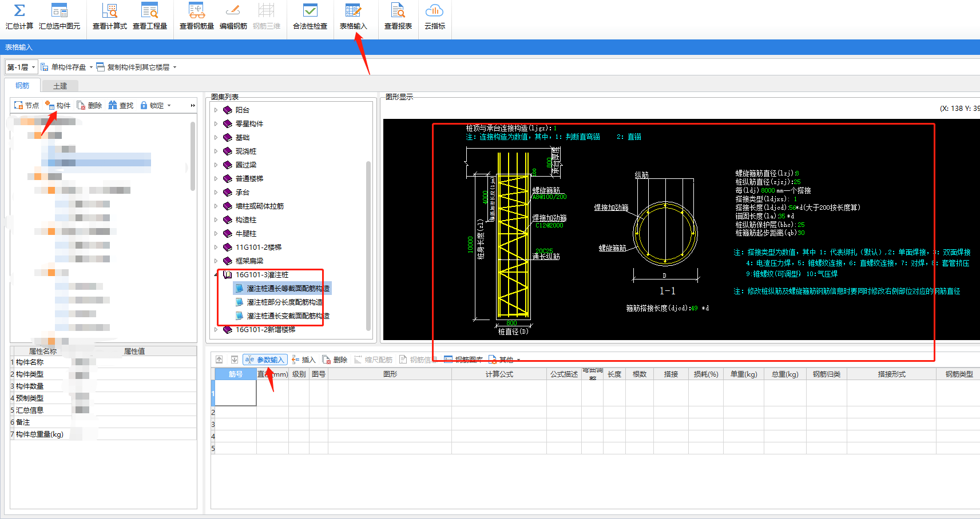Click 删除 in rebar table toolbar
980x519 pixels.
tap(335, 360)
